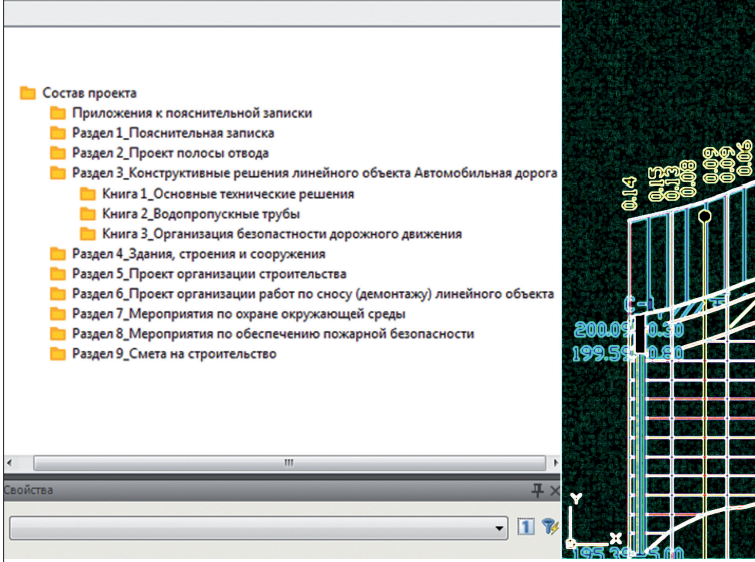Open 'Книга 2_Водопропускные трубы' entry
755x562 pixels.
201,214
